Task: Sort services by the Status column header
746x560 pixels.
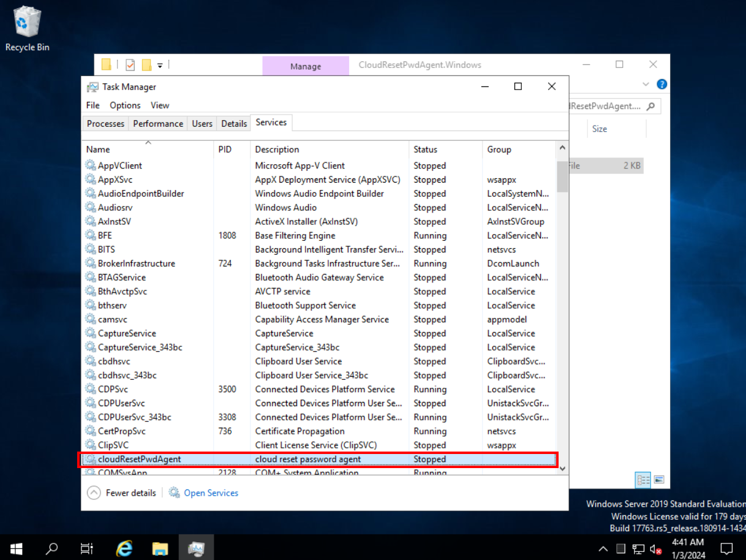Action: pyautogui.click(x=426, y=149)
